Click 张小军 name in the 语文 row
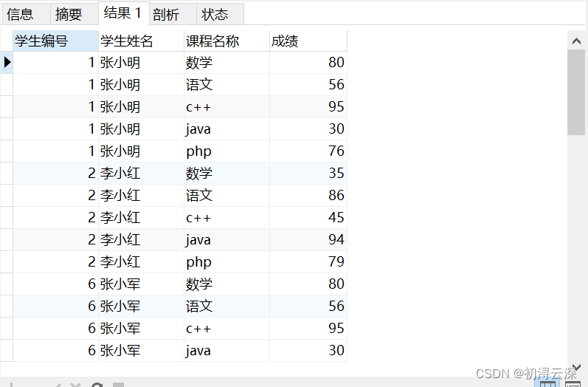 142,306
